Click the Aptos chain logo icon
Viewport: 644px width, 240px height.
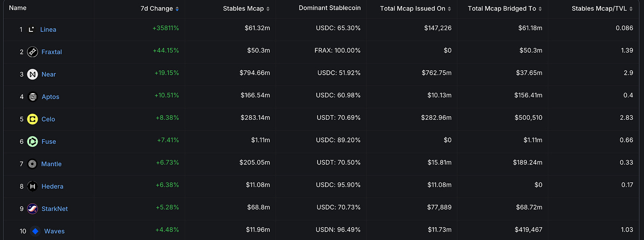click(x=32, y=97)
